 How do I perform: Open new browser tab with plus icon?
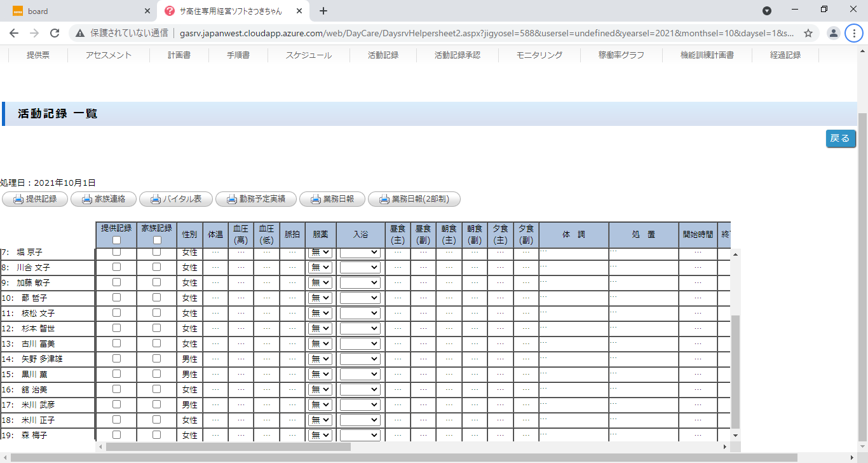[x=323, y=11]
